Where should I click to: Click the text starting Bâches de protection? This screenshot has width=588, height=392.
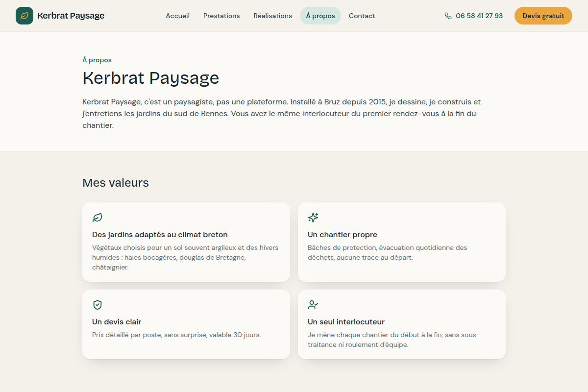click(388, 252)
